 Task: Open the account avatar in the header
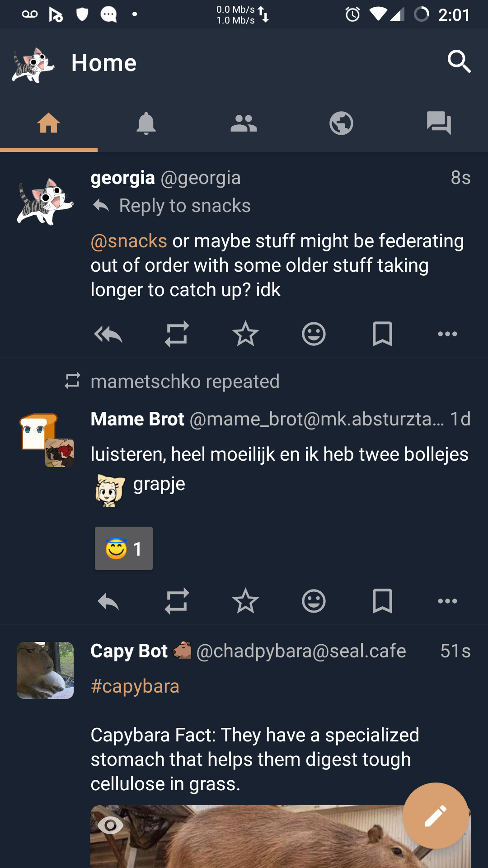point(33,64)
